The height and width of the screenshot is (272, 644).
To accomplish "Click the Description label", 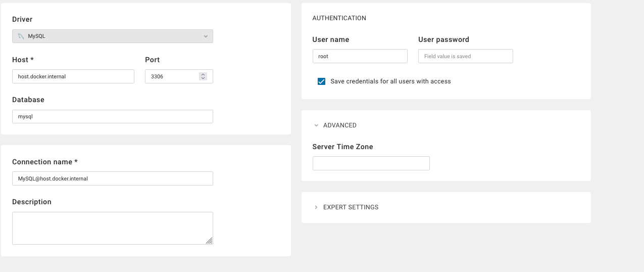I will tap(32, 202).
